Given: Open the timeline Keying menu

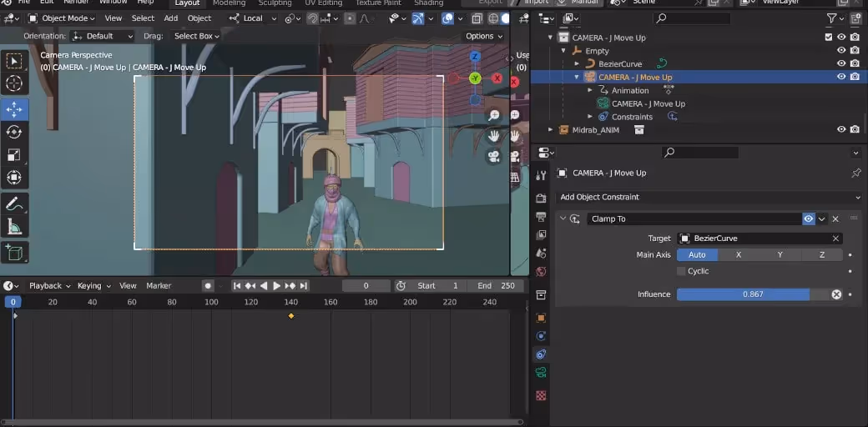Looking at the screenshot, I should (94, 286).
